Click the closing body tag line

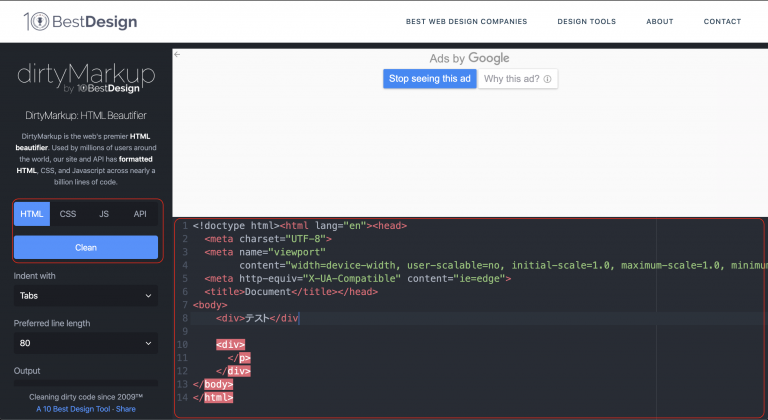[x=213, y=384]
